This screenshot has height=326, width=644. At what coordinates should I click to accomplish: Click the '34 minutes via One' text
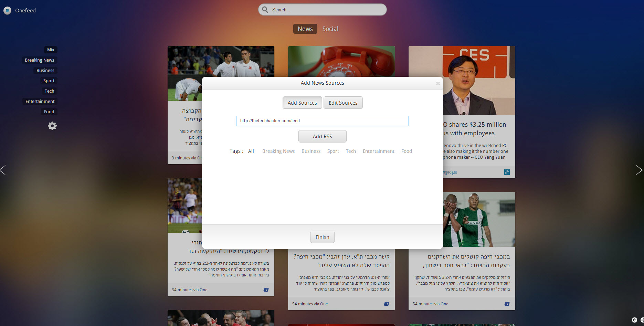click(x=189, y=290)
